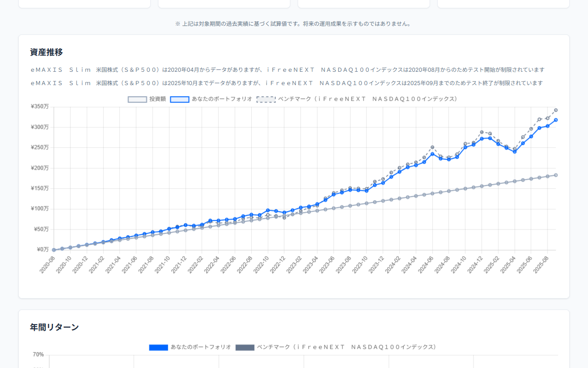Screen dimensions: 588x368
Task: Select the dashed benchmark line style indicator
Action: pos(265,98)
